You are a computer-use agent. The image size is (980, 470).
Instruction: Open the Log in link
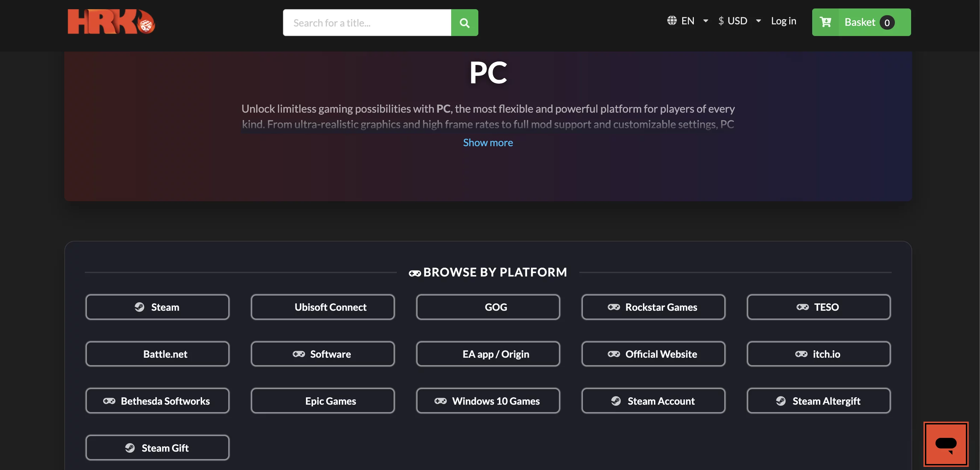[x=783, y=21]
